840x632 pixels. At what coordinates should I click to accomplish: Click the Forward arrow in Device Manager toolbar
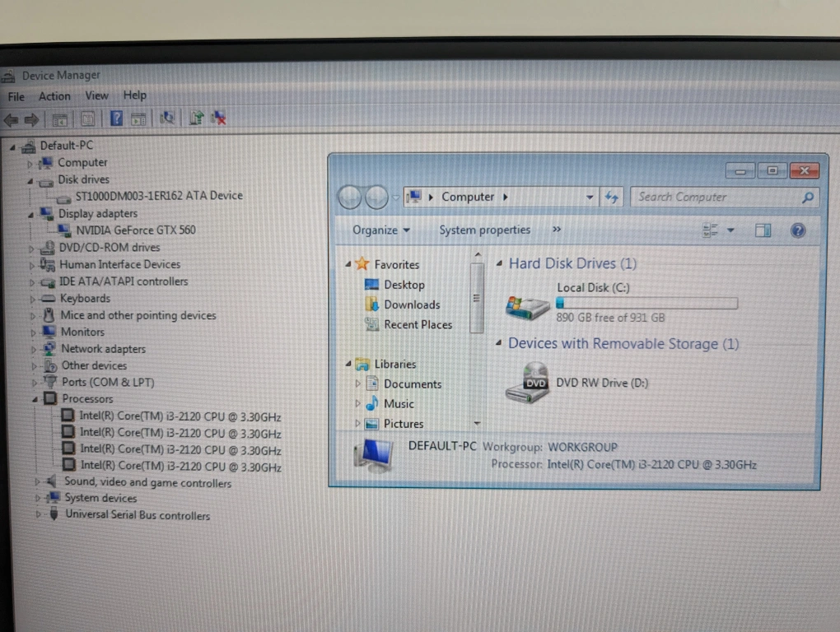tap(32, 120)
